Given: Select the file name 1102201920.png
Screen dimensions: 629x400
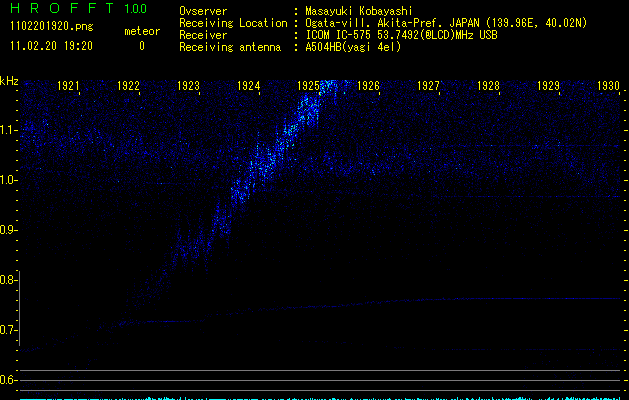Looking at the screenshot, I should click(x=52, y=26).
